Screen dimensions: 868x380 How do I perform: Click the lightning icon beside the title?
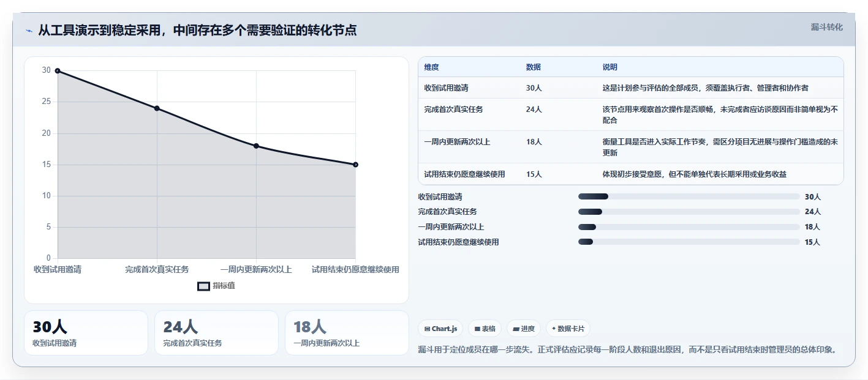(29, 31)
